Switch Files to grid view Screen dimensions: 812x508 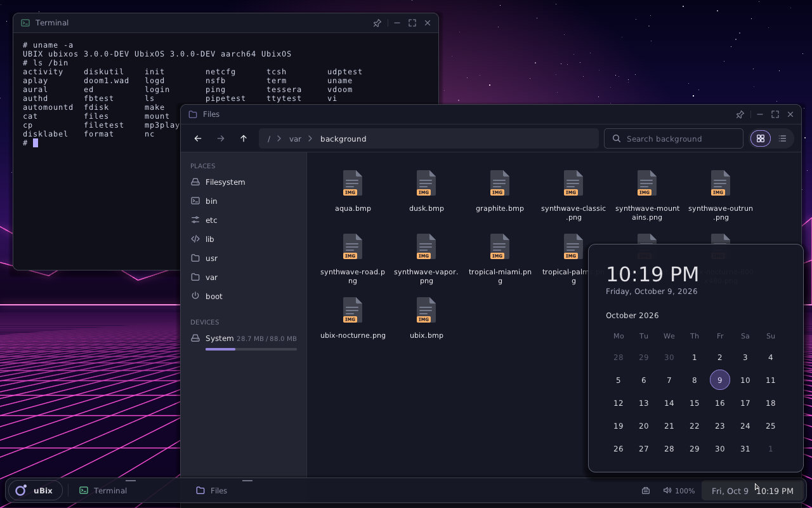click(760, 138)
